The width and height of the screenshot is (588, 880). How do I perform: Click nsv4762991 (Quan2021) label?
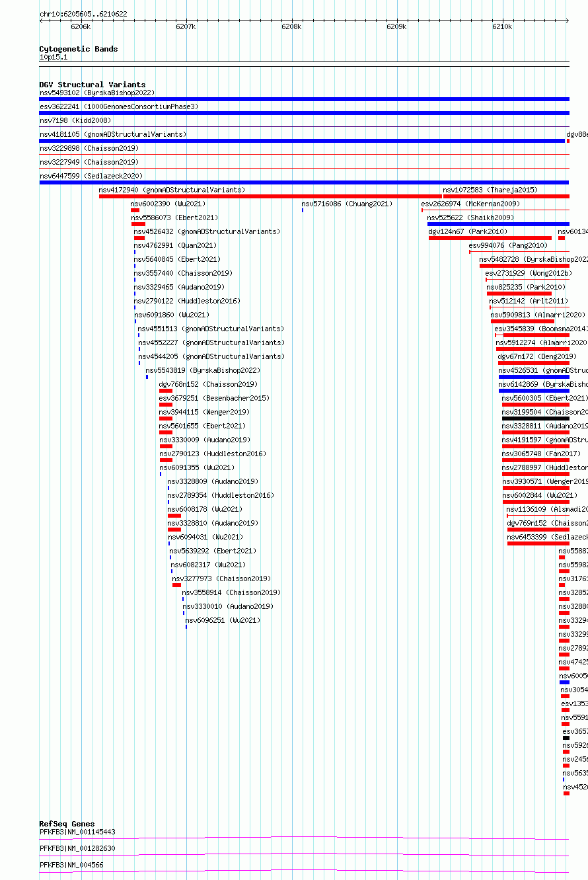click(175, 246)
